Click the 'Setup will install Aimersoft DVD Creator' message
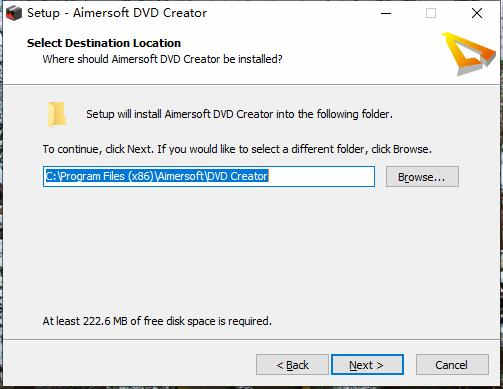 tap(239, 114)
